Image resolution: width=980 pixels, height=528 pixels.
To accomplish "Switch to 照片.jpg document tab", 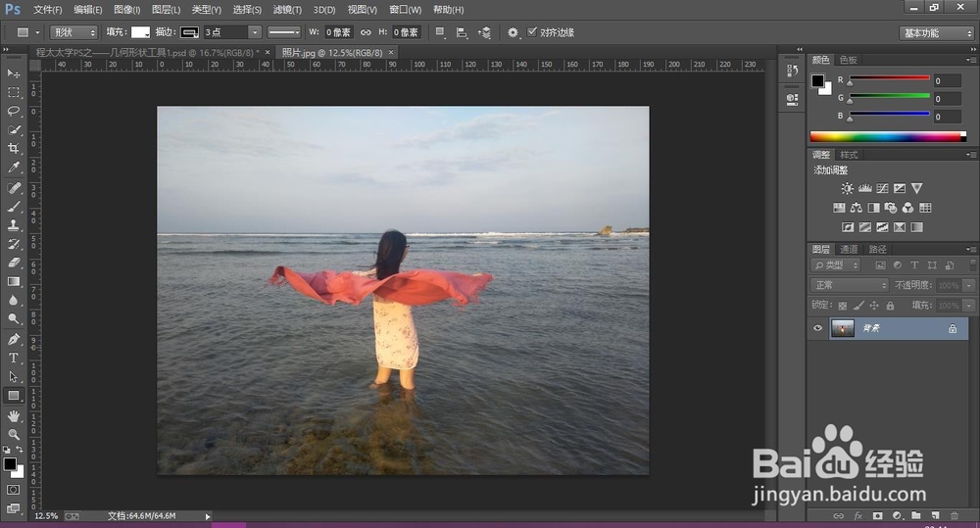I will [332, 53].
